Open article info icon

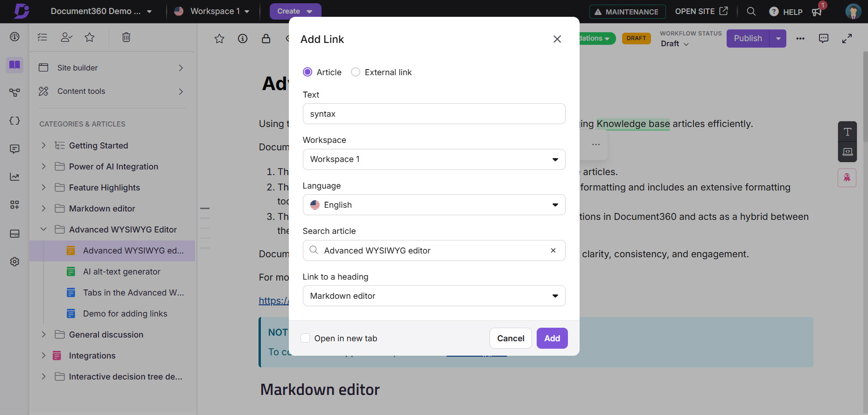[243, 38]
